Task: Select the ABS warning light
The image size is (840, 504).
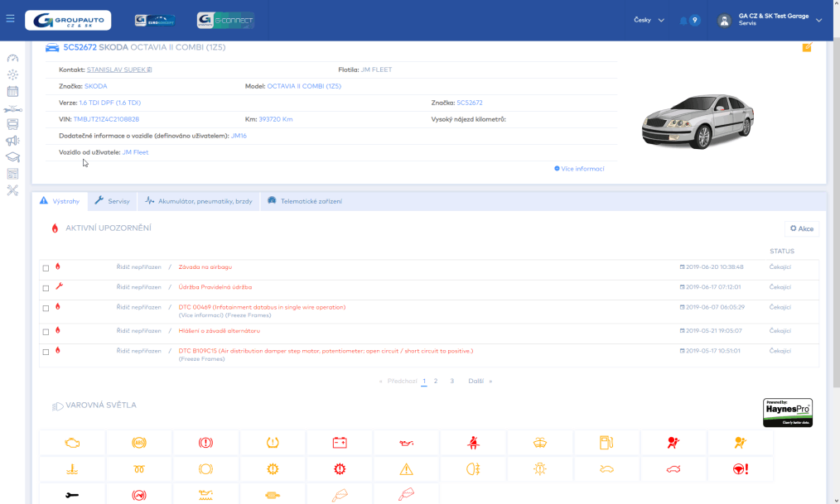Action: pyautogui.click(x=138, y=443)
